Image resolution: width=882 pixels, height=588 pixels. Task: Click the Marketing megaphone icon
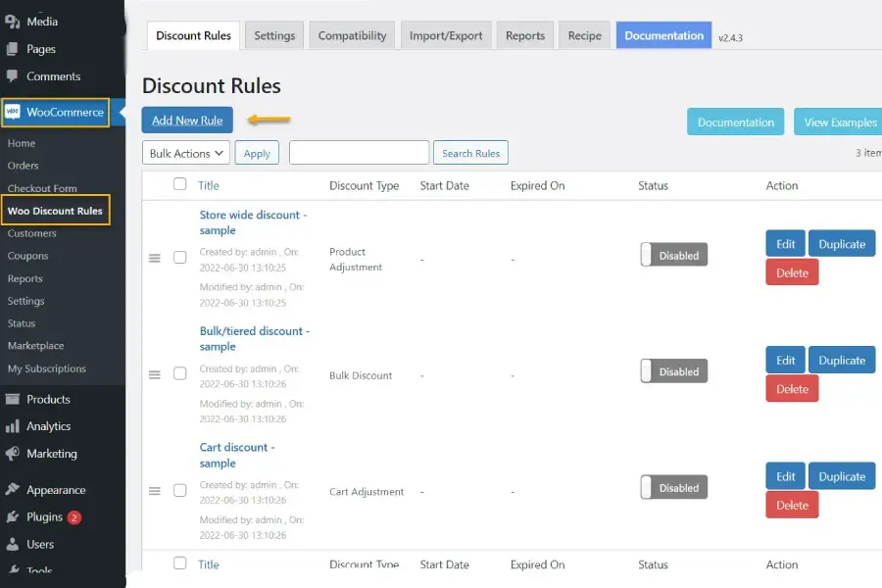tap(13, 453)
